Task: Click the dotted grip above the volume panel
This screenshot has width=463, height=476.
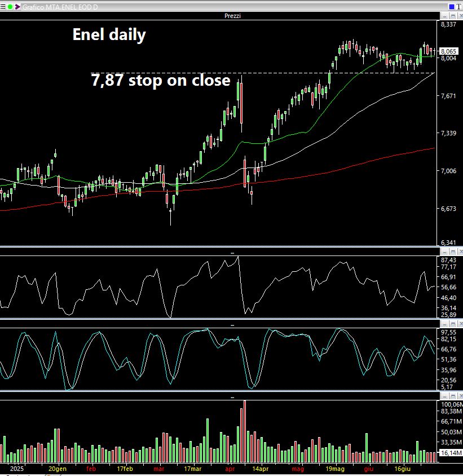Action: click(232, 398)
